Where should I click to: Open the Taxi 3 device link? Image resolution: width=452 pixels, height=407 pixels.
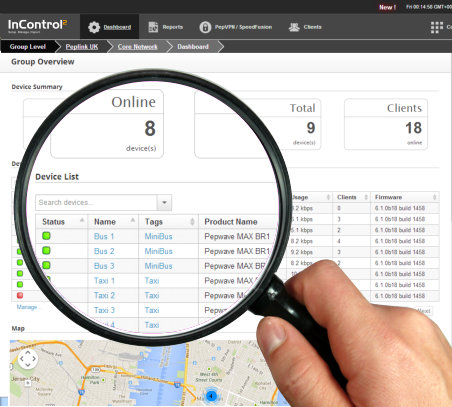(104, 310)
